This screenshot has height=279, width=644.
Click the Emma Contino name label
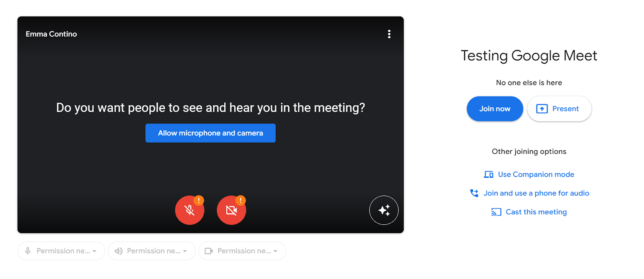coord(51,34)
